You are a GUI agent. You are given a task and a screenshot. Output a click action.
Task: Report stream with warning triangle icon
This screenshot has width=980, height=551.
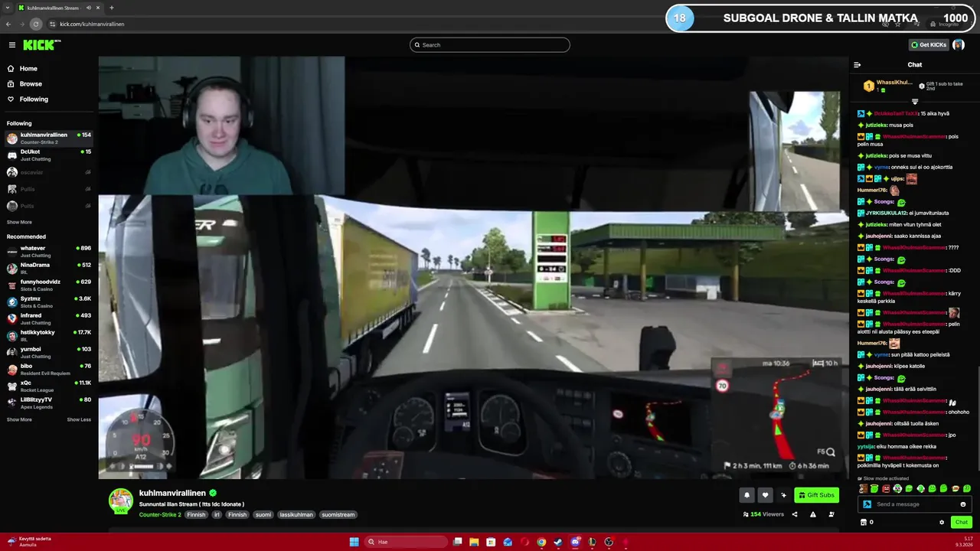click(813, 514)
